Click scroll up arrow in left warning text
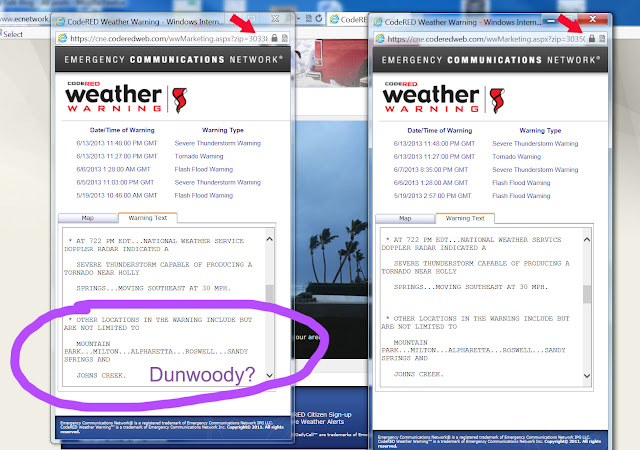 click(269, 239)
